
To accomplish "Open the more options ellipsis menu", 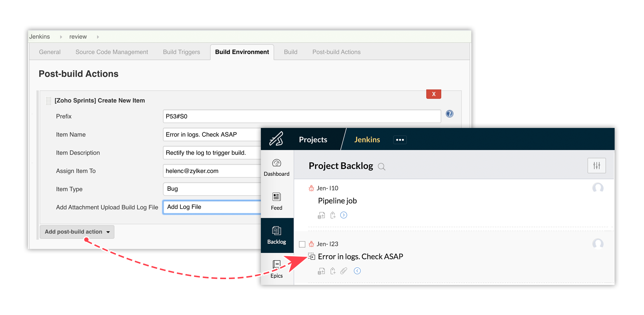I will 400,140.
